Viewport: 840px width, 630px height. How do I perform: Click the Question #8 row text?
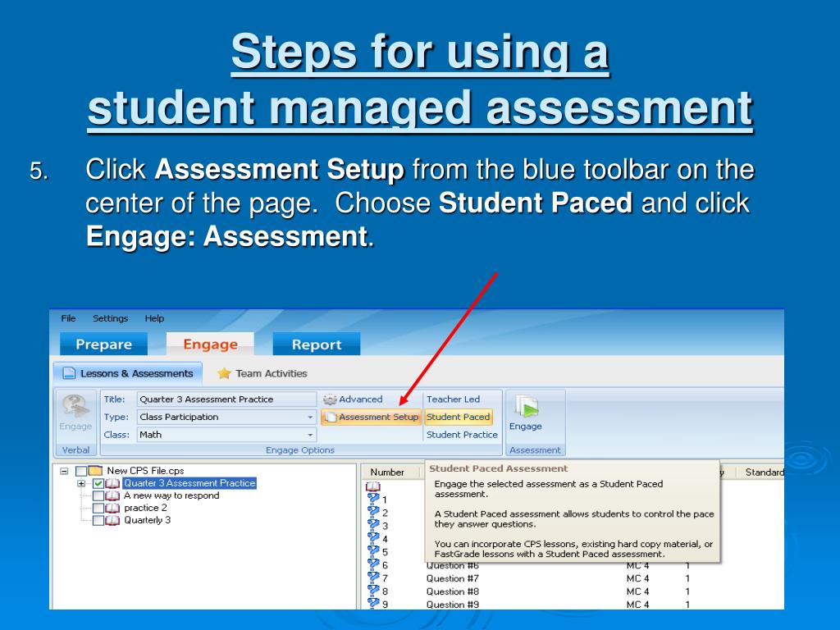(x=453, y=591)
